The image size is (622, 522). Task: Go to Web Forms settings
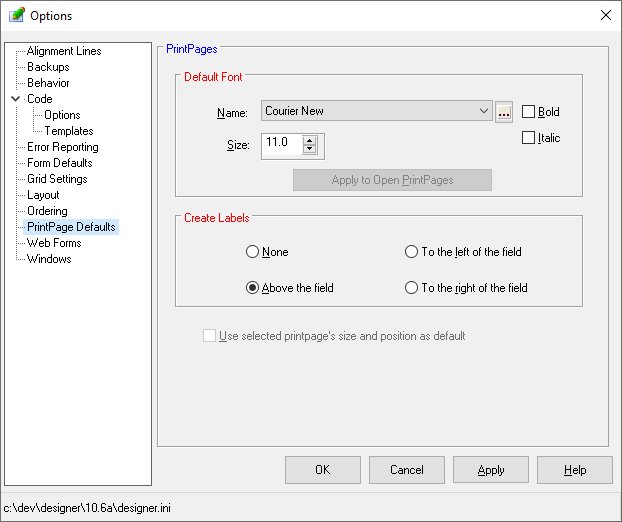point(55,243)
